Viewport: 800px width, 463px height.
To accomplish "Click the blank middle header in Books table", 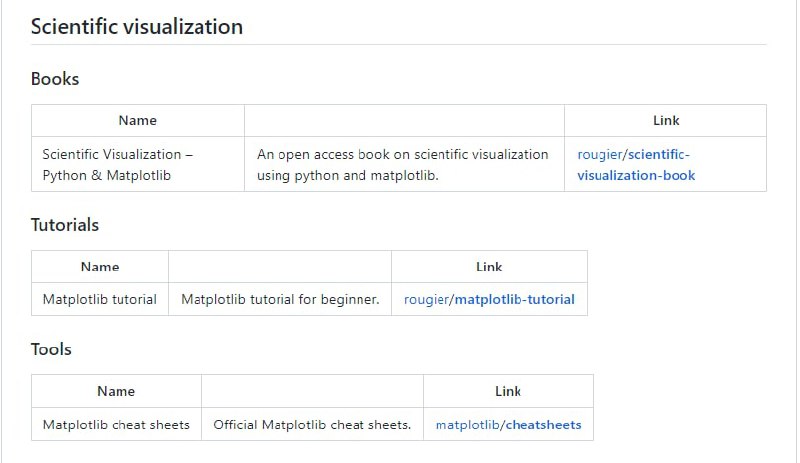I will click(404, 120).
